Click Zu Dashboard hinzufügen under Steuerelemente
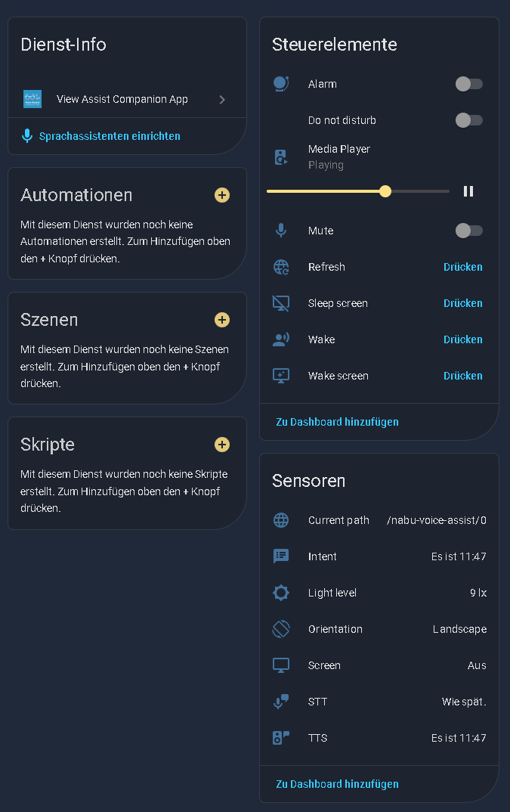 [337, 422]
